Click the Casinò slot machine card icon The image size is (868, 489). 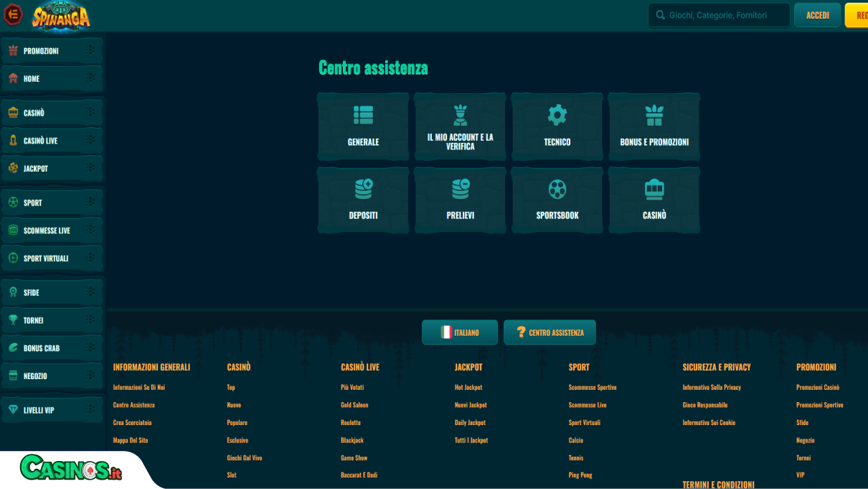(654, 189)
